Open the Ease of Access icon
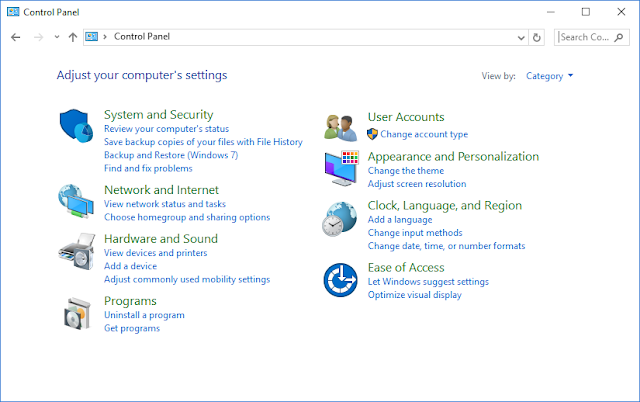The height and width of the screenshot is (402, 640). click(x=341, y=280)
